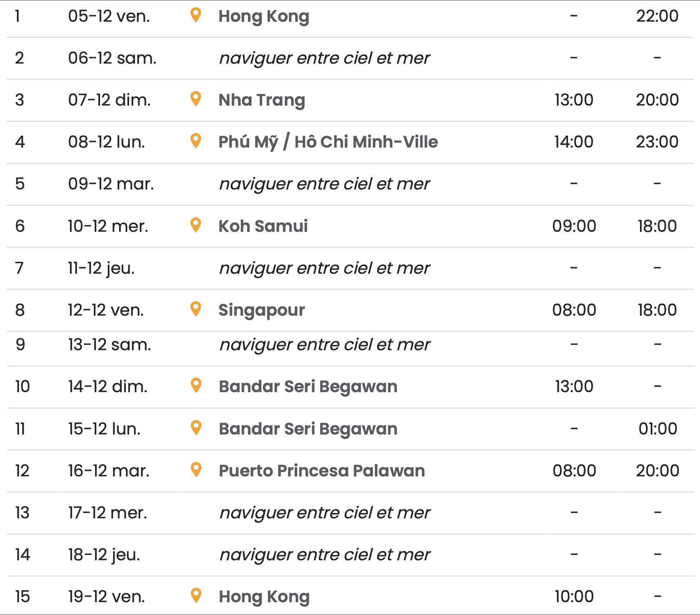The height and width of the screenshot is (615, 700).
Task: Click the Hong Kong pin on 05-12
Action: [196, 15]
